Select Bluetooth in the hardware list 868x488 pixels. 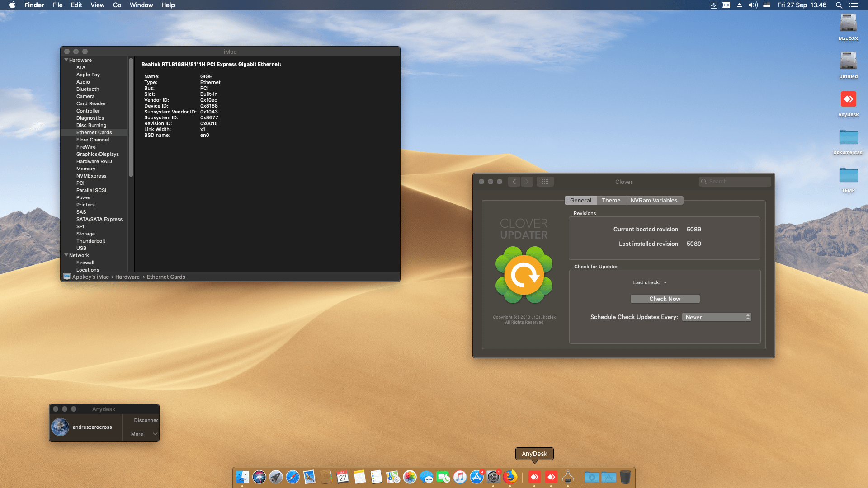[88, 89]
